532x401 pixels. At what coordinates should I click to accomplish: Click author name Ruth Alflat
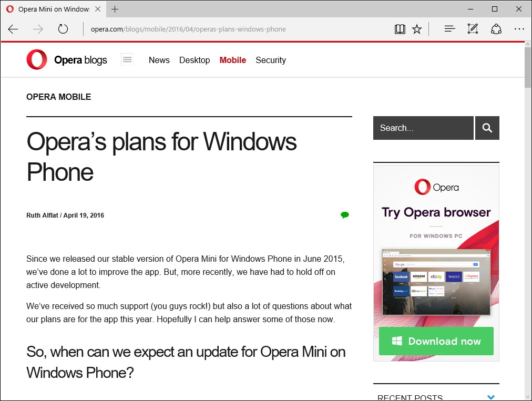click(x=43, y=215)
